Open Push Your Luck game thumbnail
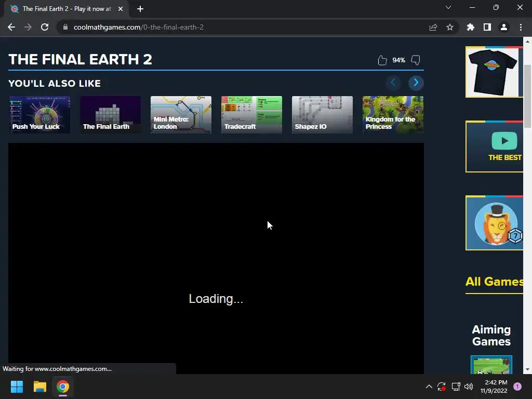Viewport: 532px width, 399px height. click(x=39, y=115)
